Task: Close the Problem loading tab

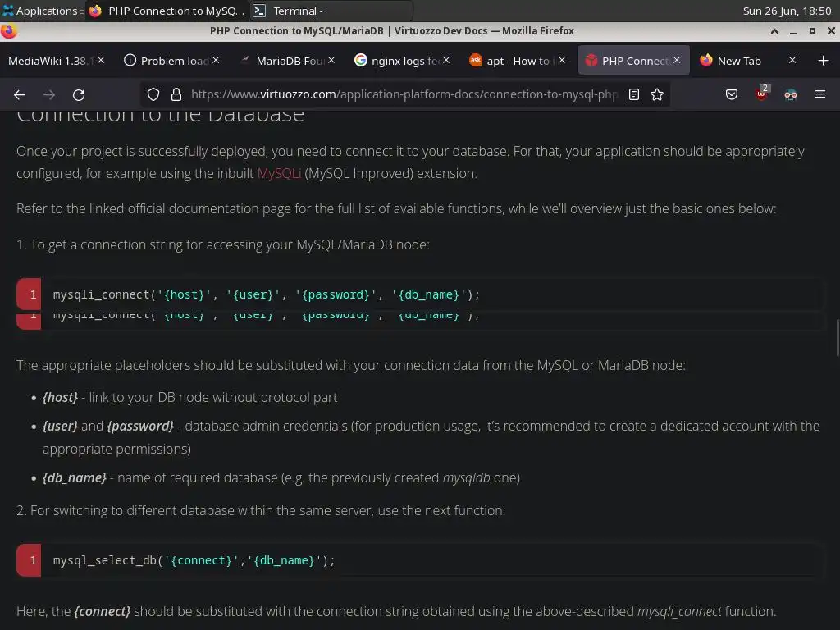Action: [216, 60]
